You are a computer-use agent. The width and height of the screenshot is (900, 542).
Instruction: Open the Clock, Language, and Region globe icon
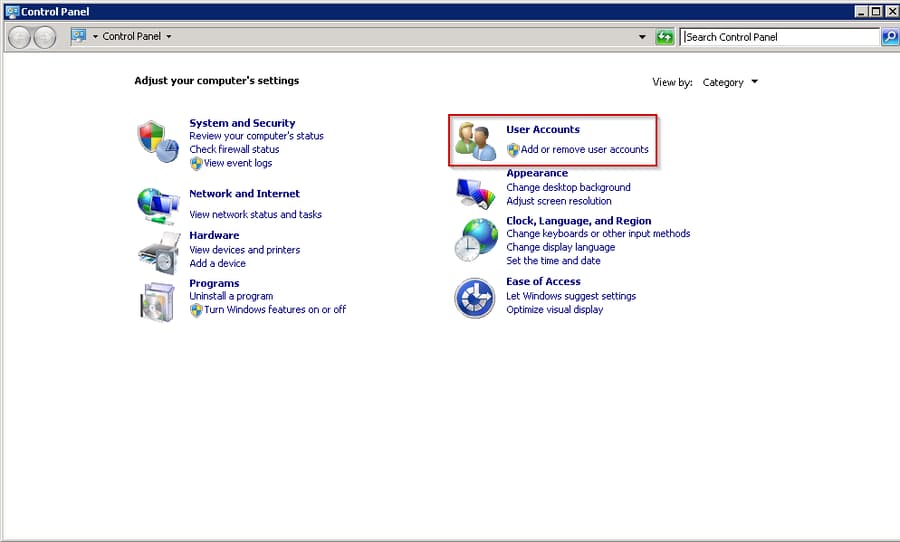pos(476,240)
